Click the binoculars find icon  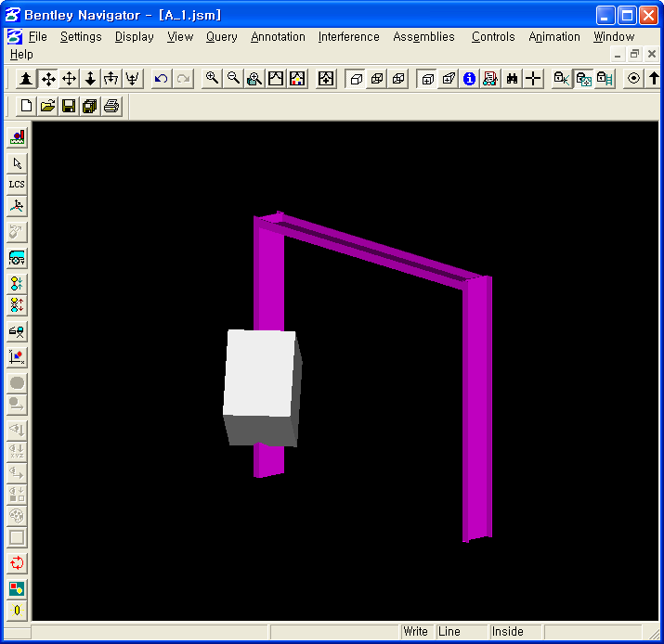coord(511,79)
